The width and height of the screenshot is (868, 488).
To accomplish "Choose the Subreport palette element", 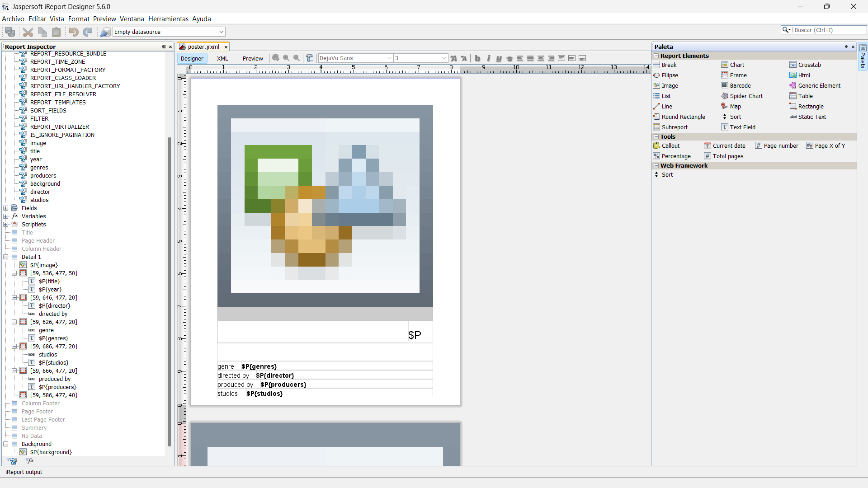I will (670, 127).
